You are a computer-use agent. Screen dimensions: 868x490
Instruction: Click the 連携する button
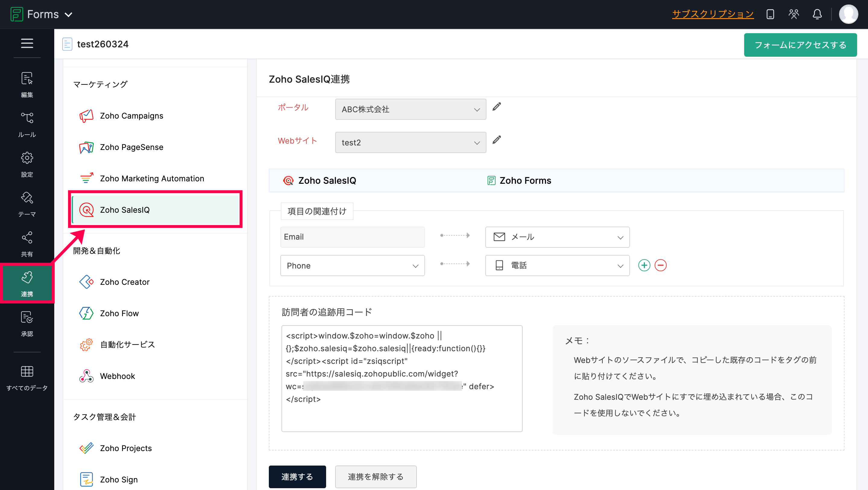point(297,476)
